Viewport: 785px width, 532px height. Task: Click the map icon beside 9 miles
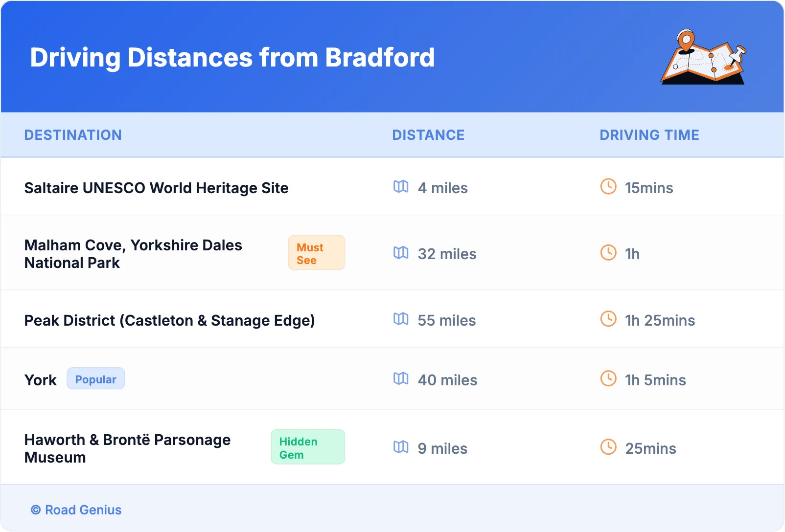401,447
